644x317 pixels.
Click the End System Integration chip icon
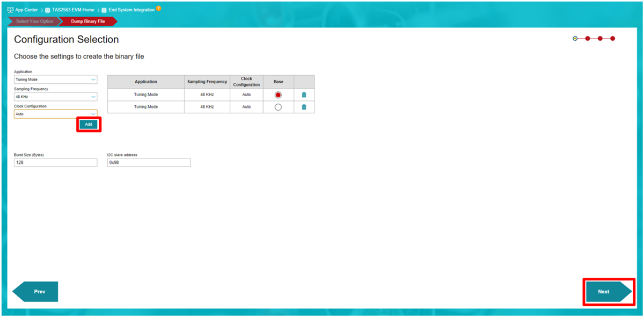[104, 10]
